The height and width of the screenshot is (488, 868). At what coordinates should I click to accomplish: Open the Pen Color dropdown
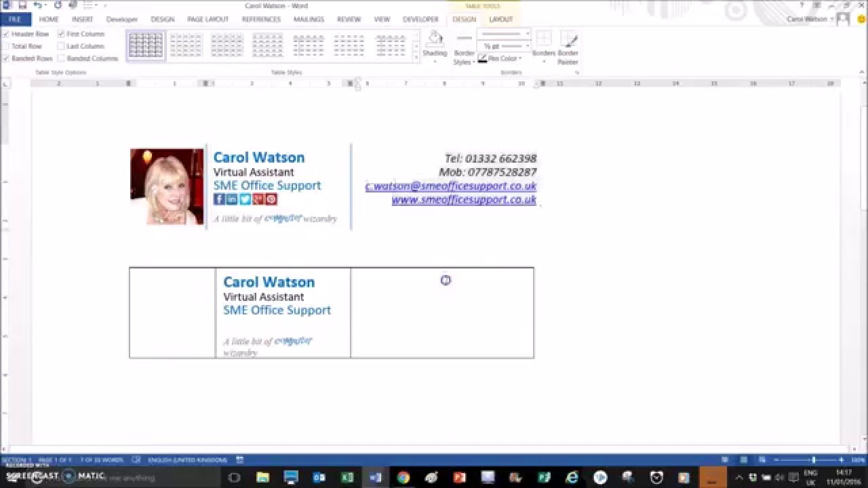pos(498,58)
